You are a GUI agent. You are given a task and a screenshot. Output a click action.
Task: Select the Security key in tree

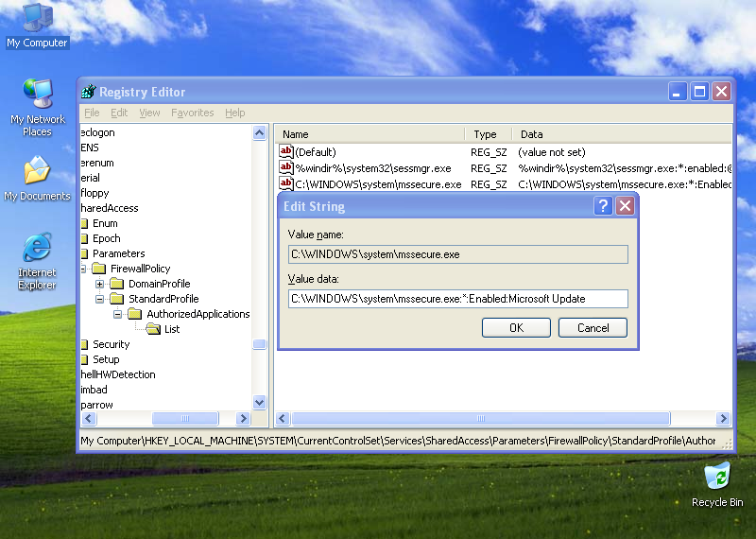[x=111, y=344]
